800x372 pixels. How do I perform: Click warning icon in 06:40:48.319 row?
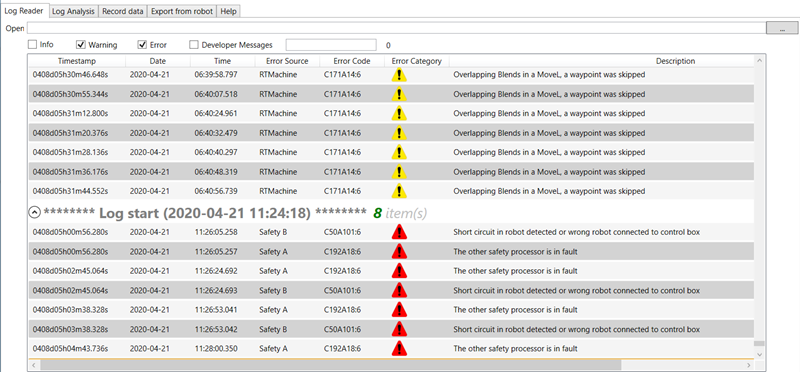click(399, 172)
